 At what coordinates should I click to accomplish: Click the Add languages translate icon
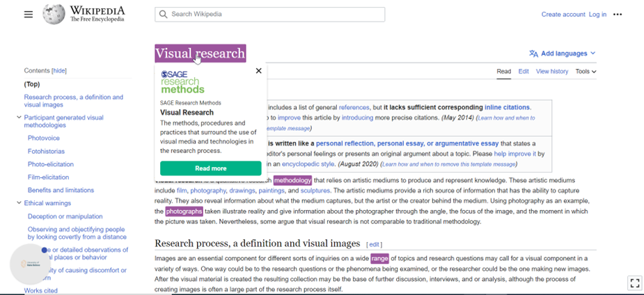(x=533, y=54)
